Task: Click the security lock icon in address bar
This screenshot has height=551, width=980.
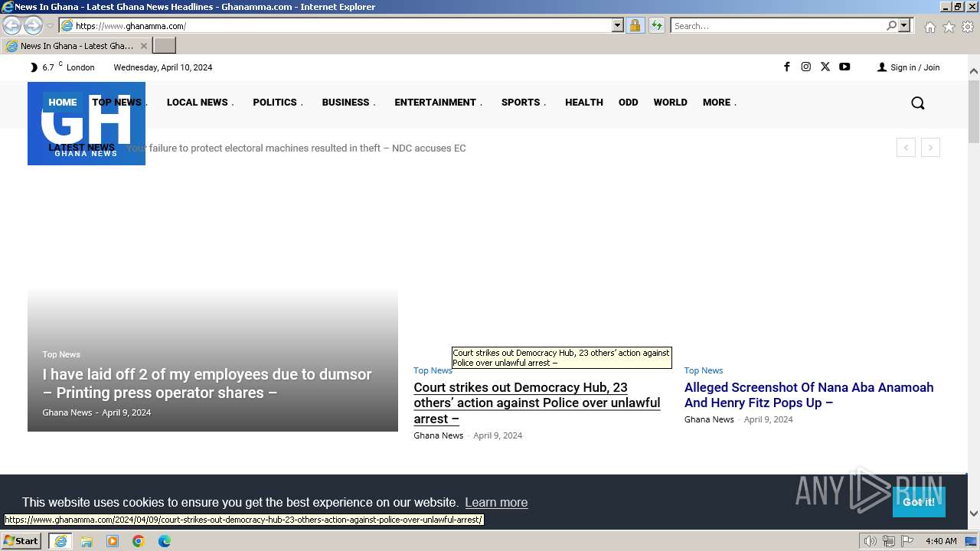Action: 635,25
